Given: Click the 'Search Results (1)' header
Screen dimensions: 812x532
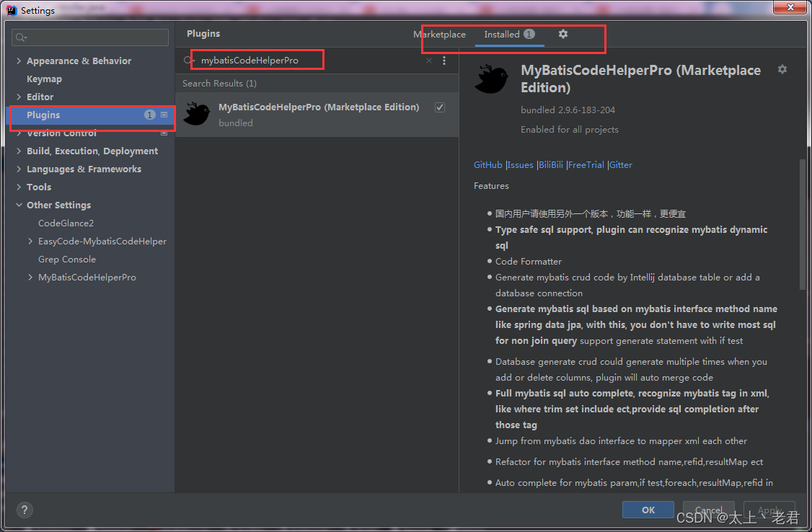Looking at the screenshot, I should tap(219, 84).
